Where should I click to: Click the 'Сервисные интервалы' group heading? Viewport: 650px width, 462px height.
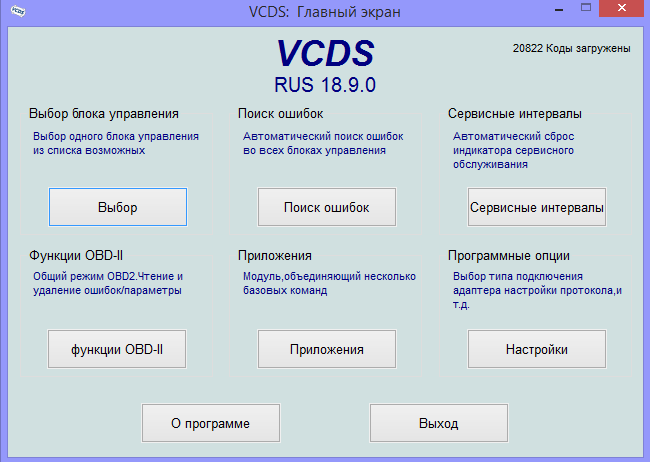pos(514,114)
